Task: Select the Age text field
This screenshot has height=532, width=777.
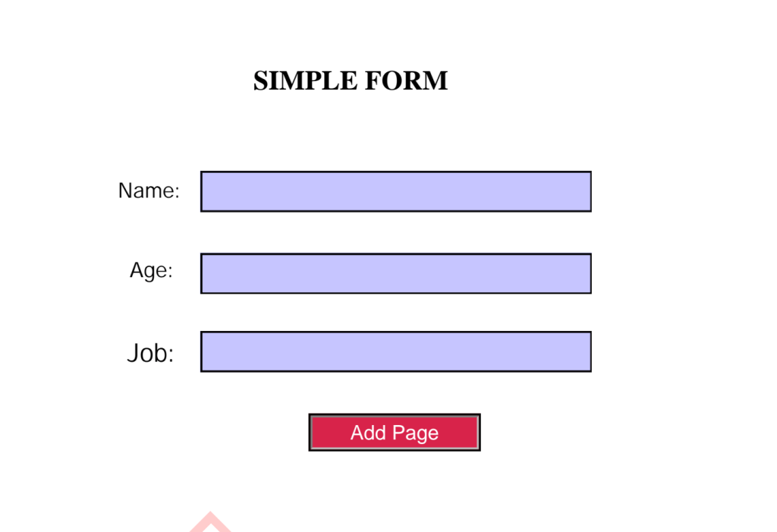Action: pos(396,273)
